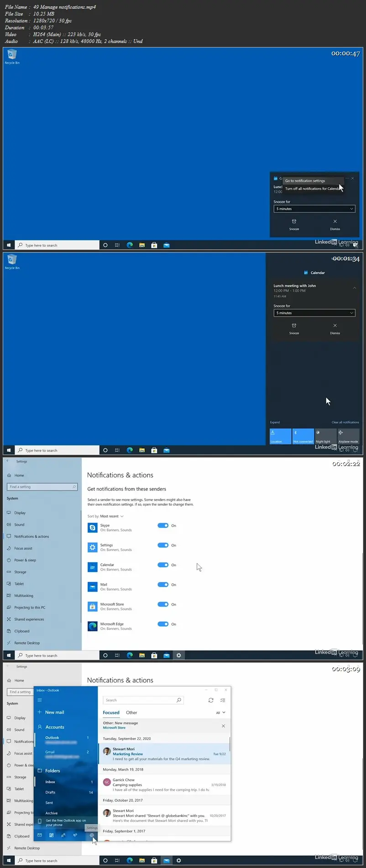Viewport: 366px width, 868px height.
Task: Click the Mail app Search field
Action: pyautogui.click(x=143, y=700)
